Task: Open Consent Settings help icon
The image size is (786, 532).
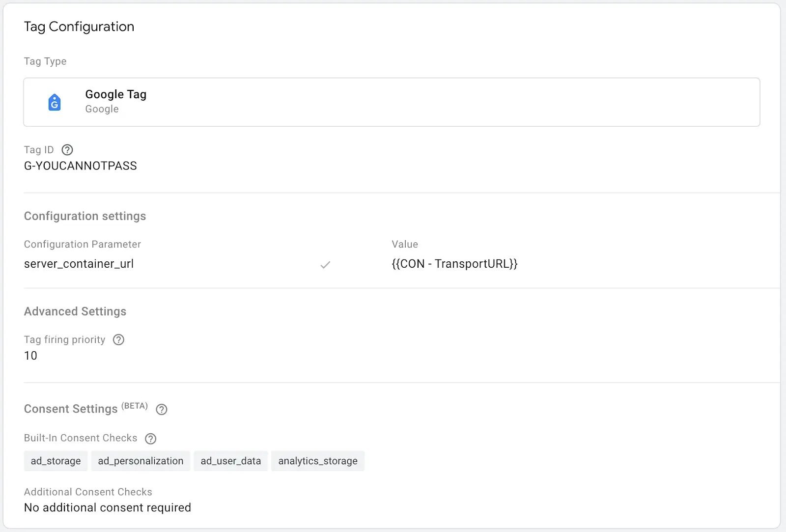Action: [x=162, y=409]
